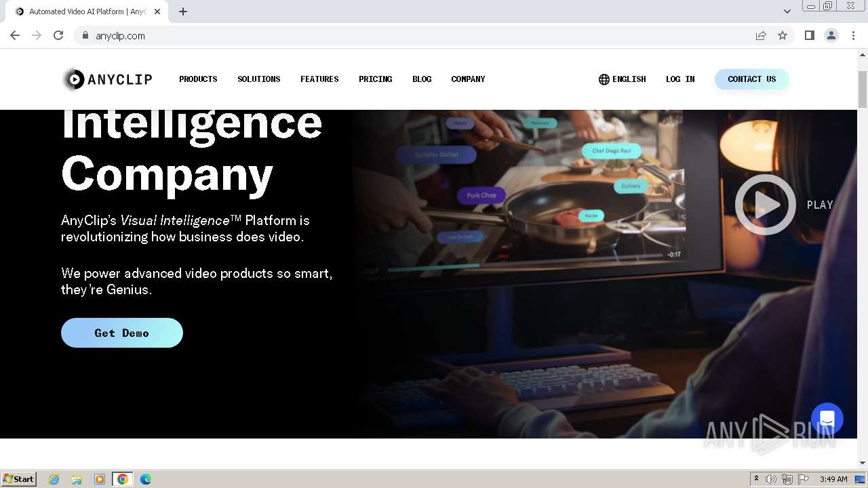
Task: Click the globe language icon
Action: [x=604, y=79]
